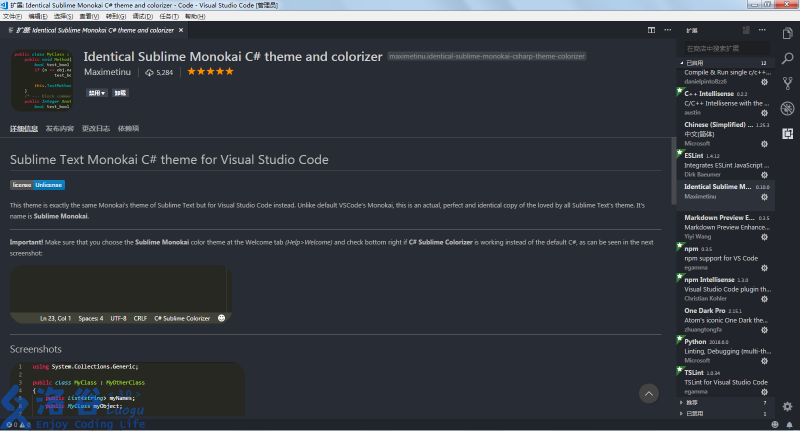Image resolution: width=800 pixels, height=431 pixels.
Task: Click the feedback smiley in status bar
Action: pos(775,424)
